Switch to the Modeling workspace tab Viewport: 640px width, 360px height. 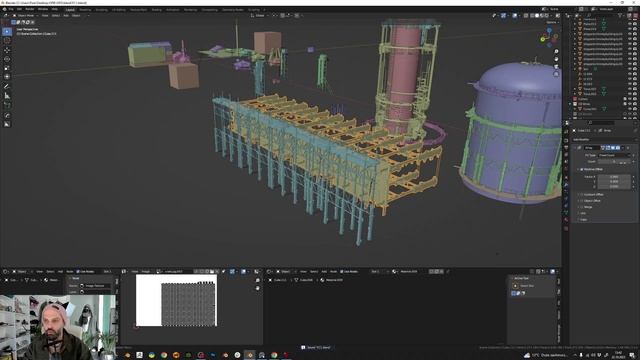(x=85, y=9)
